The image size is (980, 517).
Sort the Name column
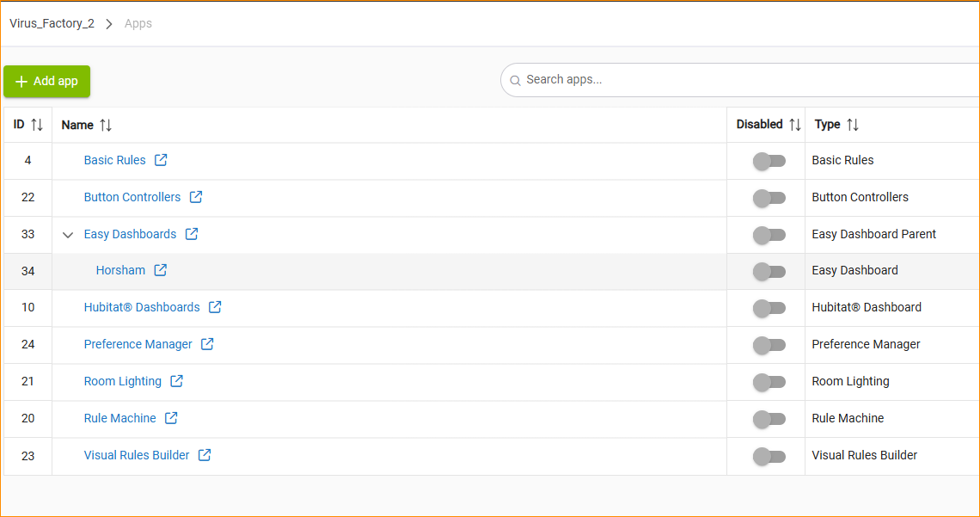106,125
